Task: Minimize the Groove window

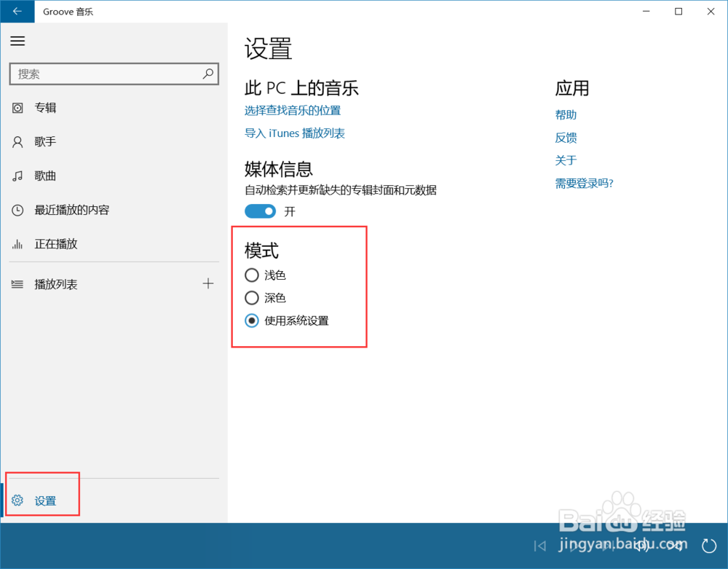Action: pos(646,11)
